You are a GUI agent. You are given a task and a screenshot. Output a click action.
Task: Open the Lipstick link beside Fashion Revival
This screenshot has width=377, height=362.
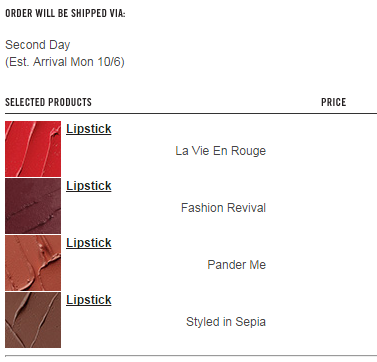[89, 186]
